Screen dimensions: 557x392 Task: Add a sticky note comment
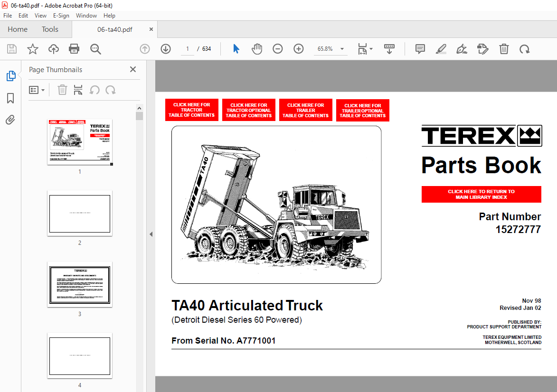(420, 49)
